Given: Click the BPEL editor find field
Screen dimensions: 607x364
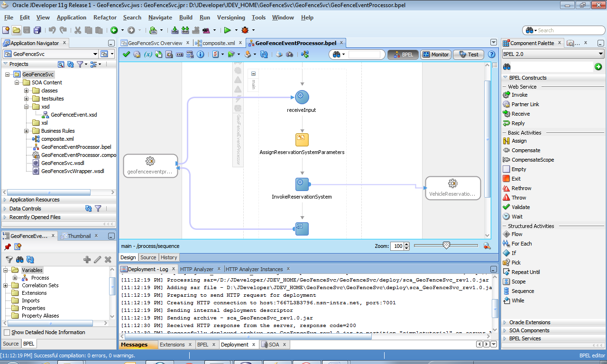Looking at the screenshot, I should point(364,55).
